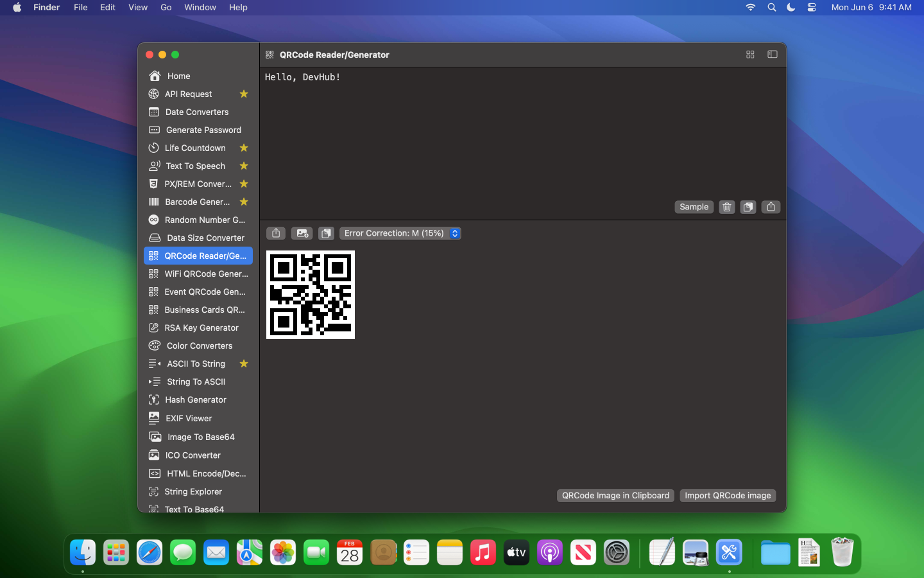This screenshot has height=578, width=924.
Task: Open the View menu
Action: click(138, 7)
